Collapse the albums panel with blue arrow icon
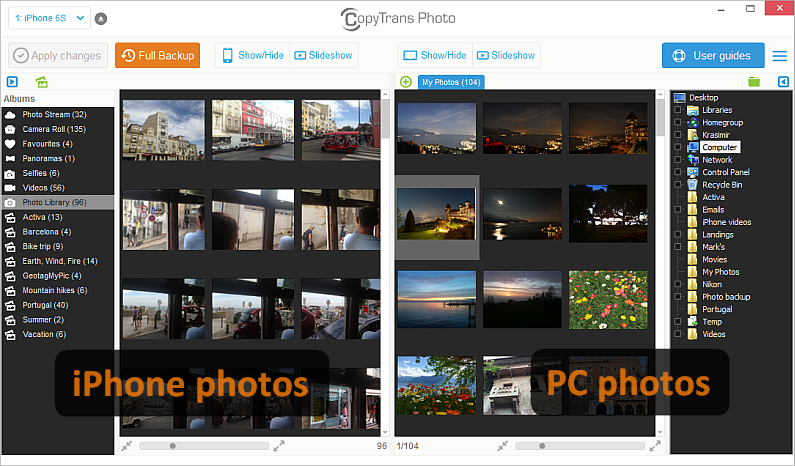 click(12, 82)
